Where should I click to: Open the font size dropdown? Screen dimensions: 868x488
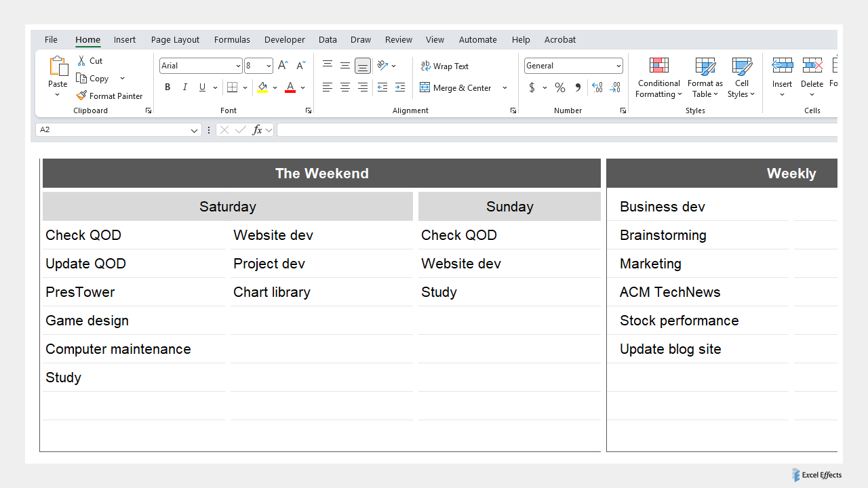pos(266,65)
